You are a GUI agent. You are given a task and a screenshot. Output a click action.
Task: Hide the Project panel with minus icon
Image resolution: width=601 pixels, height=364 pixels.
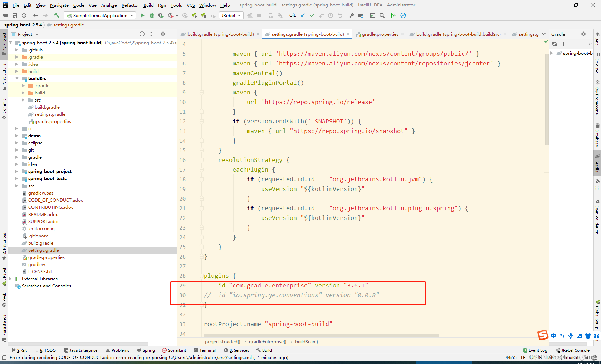pos(172,34)
